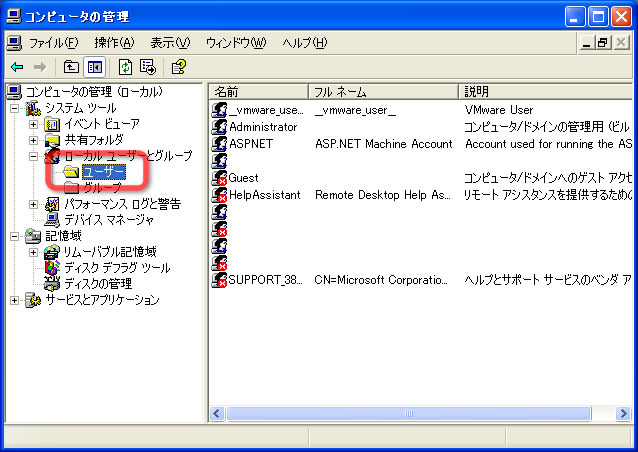Click the ディスクの管理 label
This screenshot has height=452, width=638.
[98, 284]
